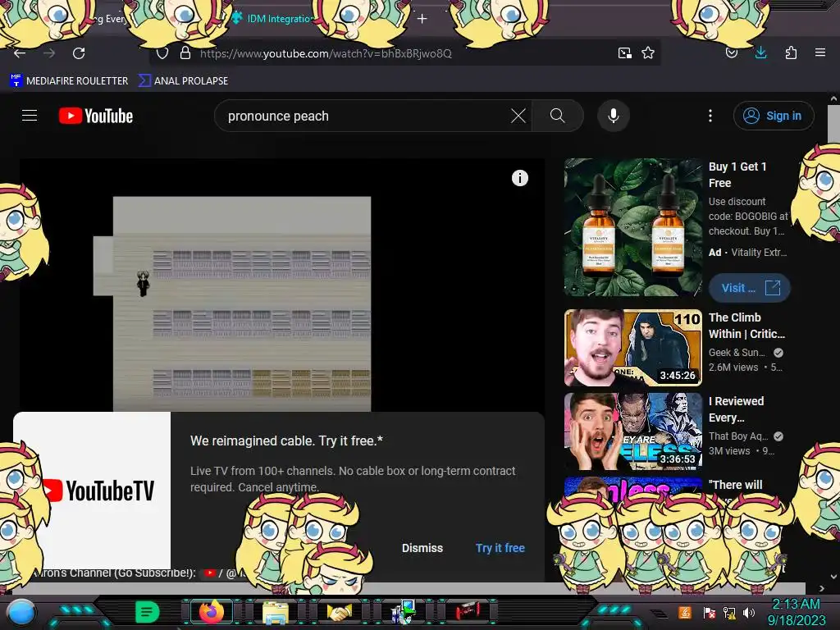Screen dimensions: 840x630
Task: Open the Firefox downloads arrow panel
Action: [x=760, y=52]
